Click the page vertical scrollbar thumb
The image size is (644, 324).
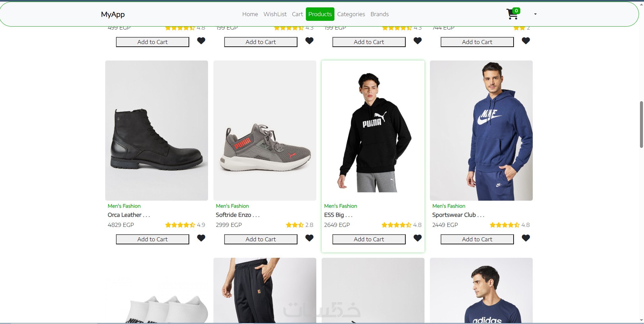(x=641, y=124)
